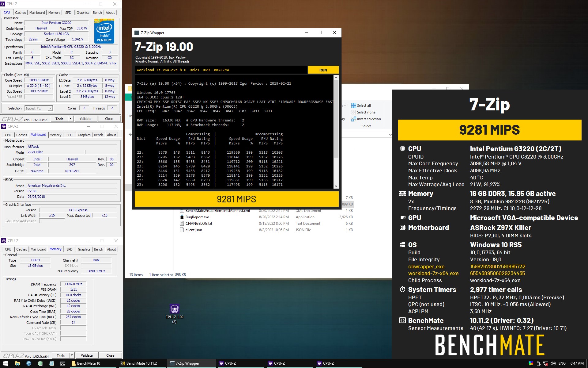Click the Intel Inside Pentium logo

104,31
